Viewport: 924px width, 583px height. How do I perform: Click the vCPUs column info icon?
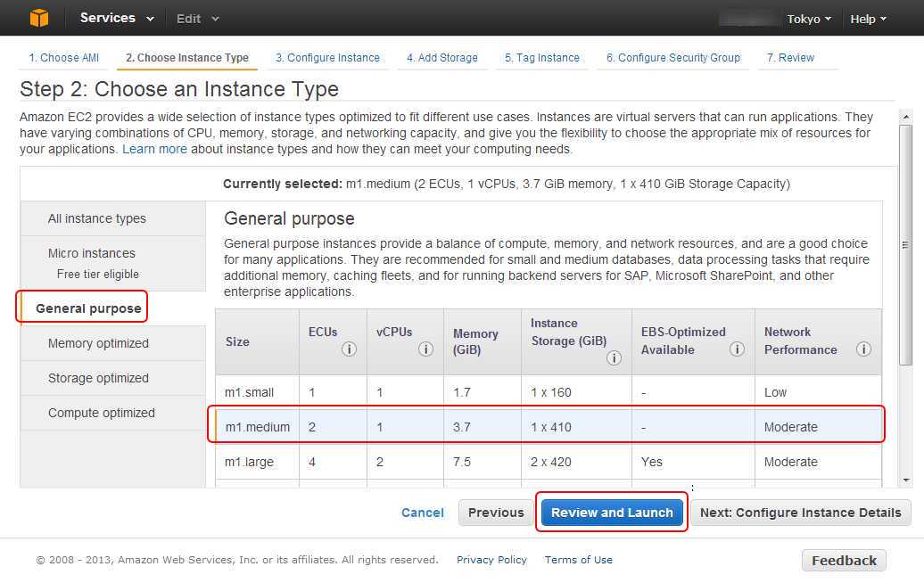425,349
